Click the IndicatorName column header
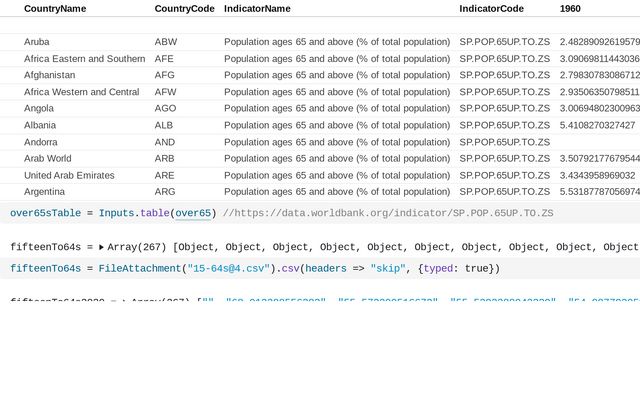This screenshot has height=400, width=640. tap(257, 8)
